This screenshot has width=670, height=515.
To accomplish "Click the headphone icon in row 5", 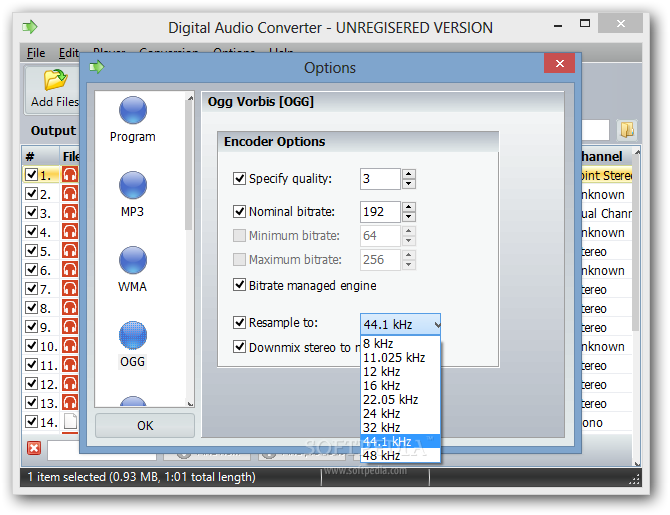I will [x=70, y=250].
